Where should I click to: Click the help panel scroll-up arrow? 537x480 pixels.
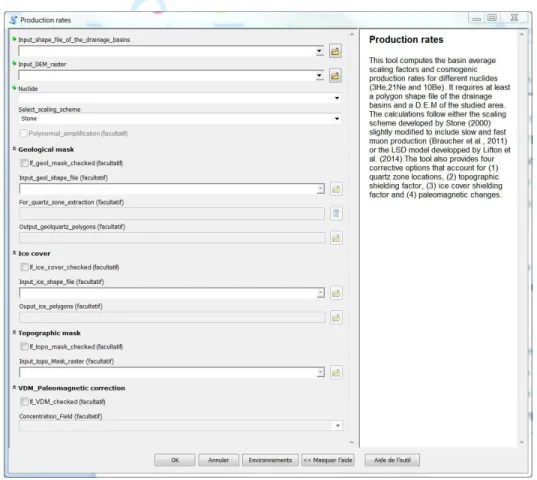tap(522, 35)
